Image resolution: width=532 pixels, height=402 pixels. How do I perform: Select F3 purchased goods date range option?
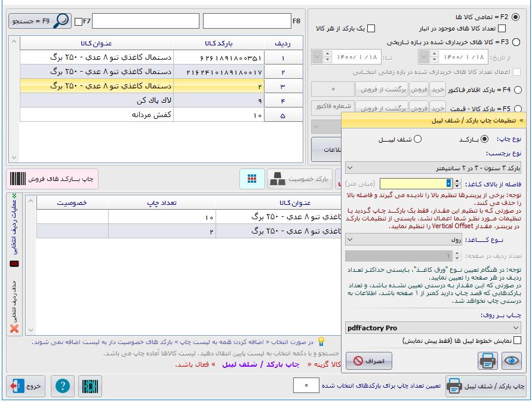click(x=516, y=42)
